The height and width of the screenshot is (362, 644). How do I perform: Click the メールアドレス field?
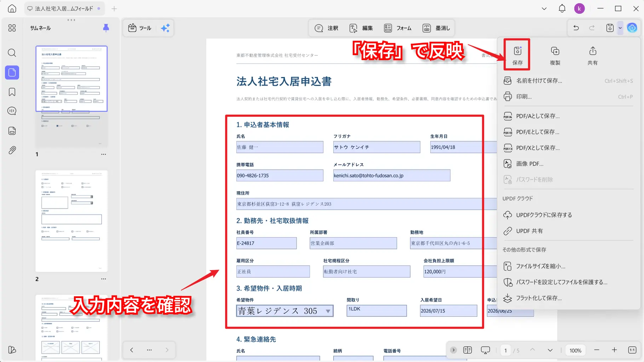tap(392, 175)
